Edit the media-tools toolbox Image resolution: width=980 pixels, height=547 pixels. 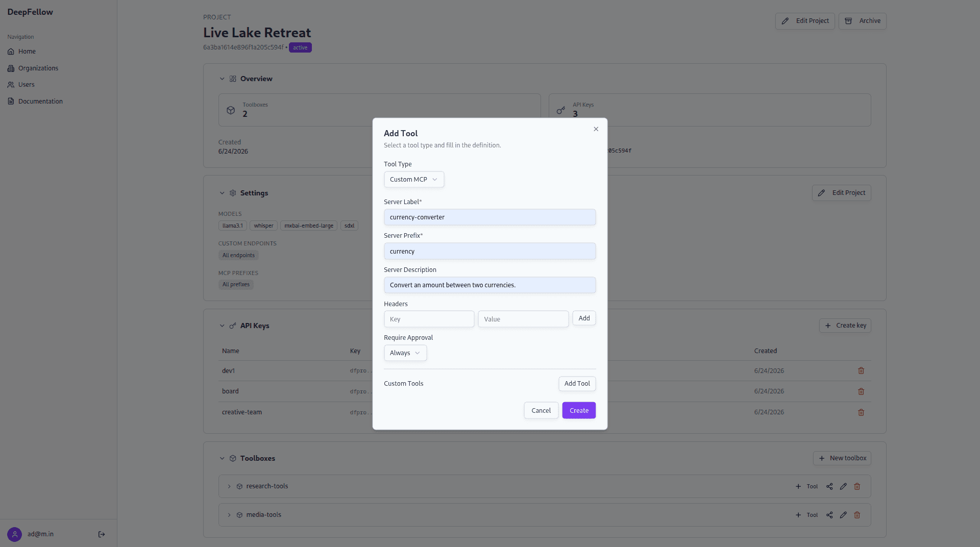click(x=843, y=515)
